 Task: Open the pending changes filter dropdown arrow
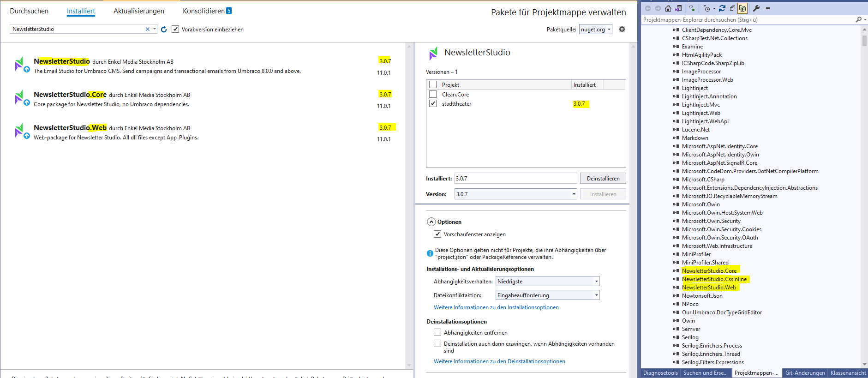click(714, 9)
